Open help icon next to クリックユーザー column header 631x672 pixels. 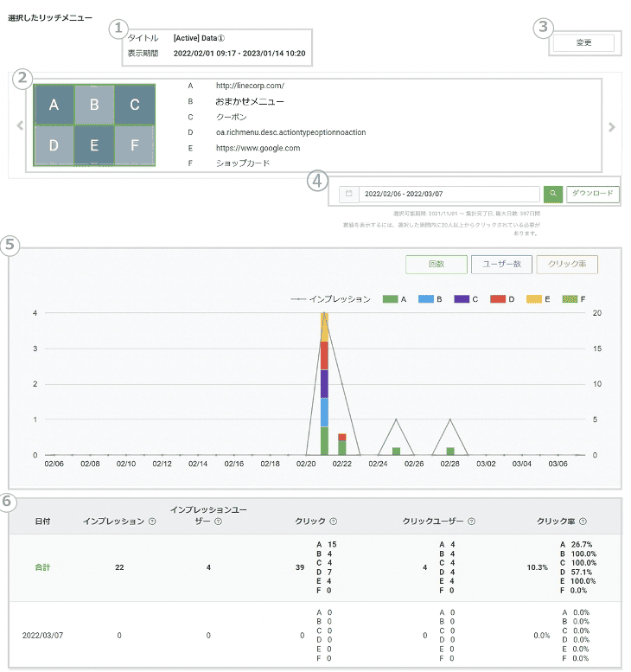(472, 522)
